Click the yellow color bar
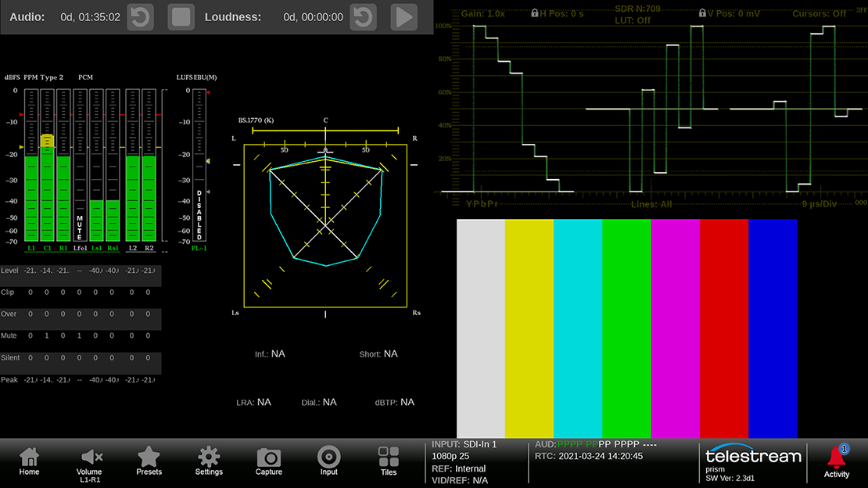 pyautogui.click(x=529, y=328)
